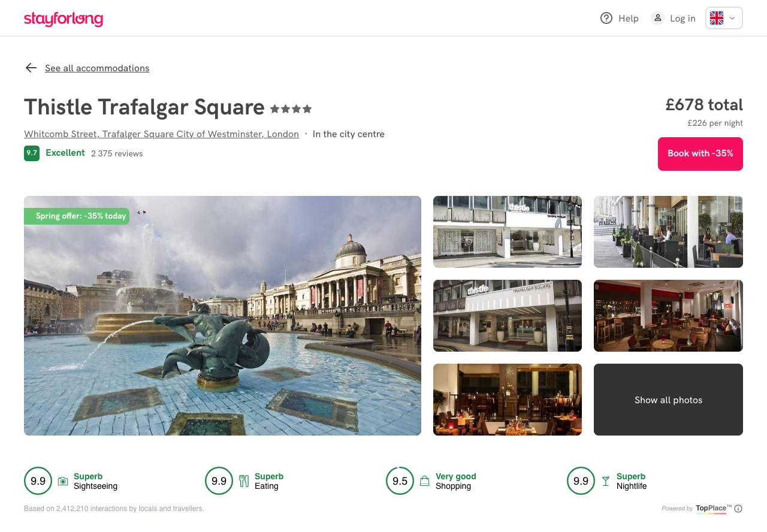This screenshot has width=767, height=532.
Task: Click the TopPlace logo
Action: [714, 509]
